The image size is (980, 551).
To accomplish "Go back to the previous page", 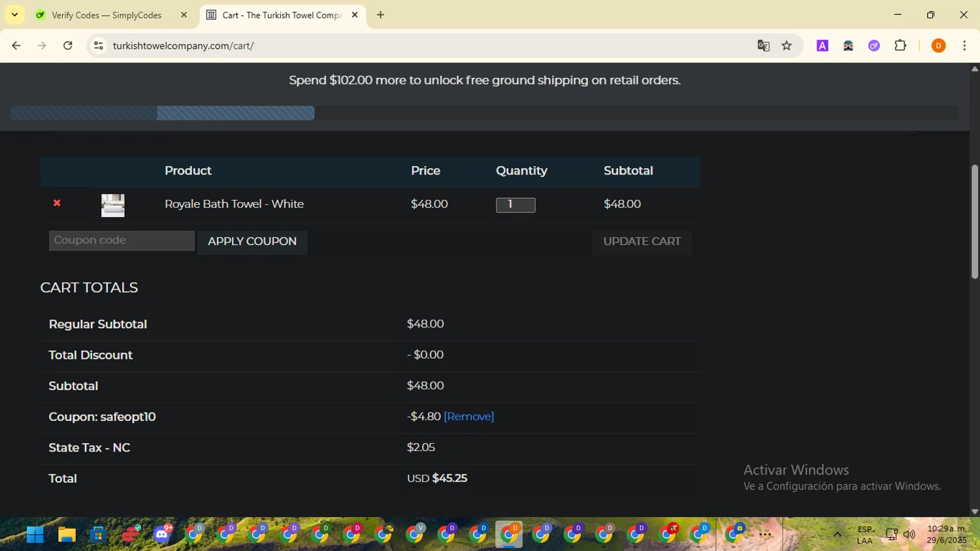I will point(16,46).
